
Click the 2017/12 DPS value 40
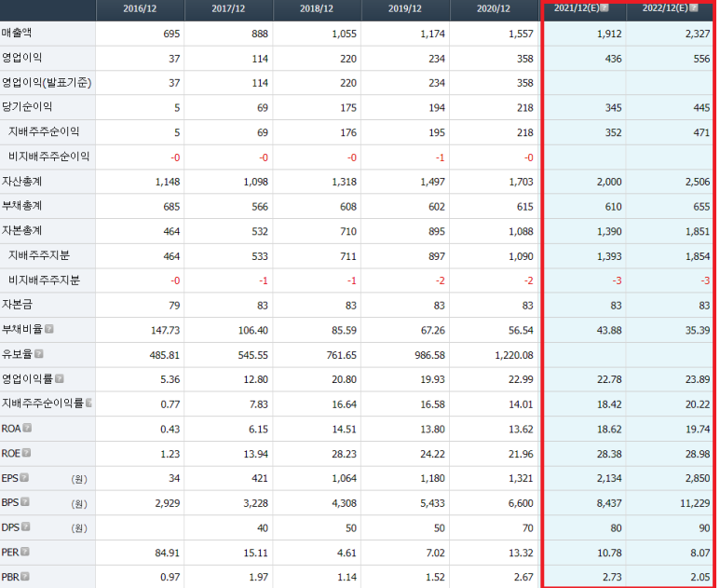(262, 528)
